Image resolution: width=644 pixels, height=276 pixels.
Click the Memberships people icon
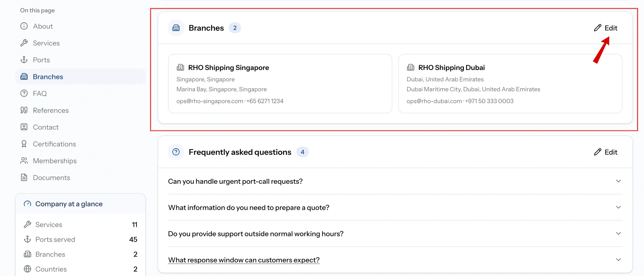pos(24,161)
